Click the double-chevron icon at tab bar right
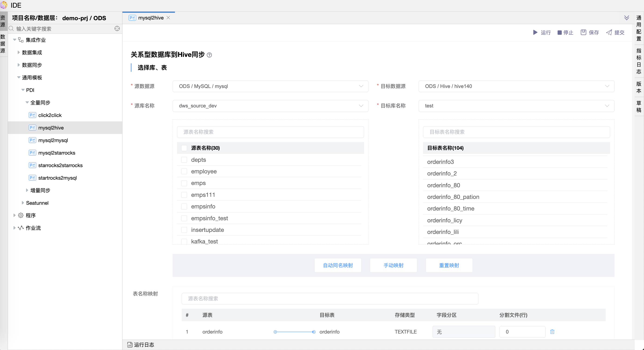This screenshot has width=644, height=350. (627, 18)
